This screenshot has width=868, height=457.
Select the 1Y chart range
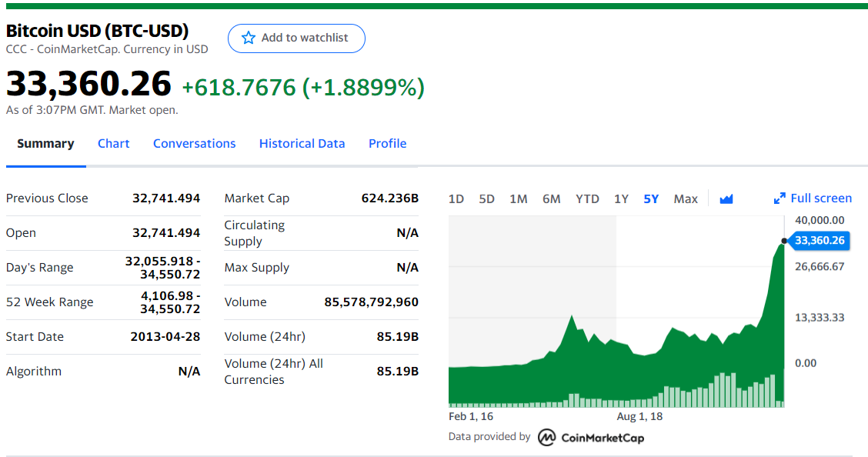pos(621,199)
